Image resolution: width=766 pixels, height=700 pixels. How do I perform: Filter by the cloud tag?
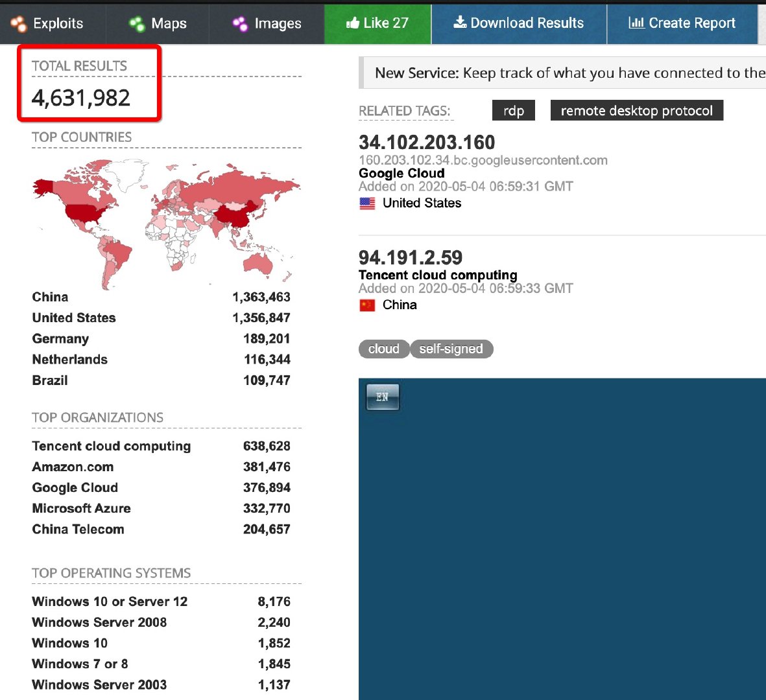pyautogui.click(x=383, y=349)
